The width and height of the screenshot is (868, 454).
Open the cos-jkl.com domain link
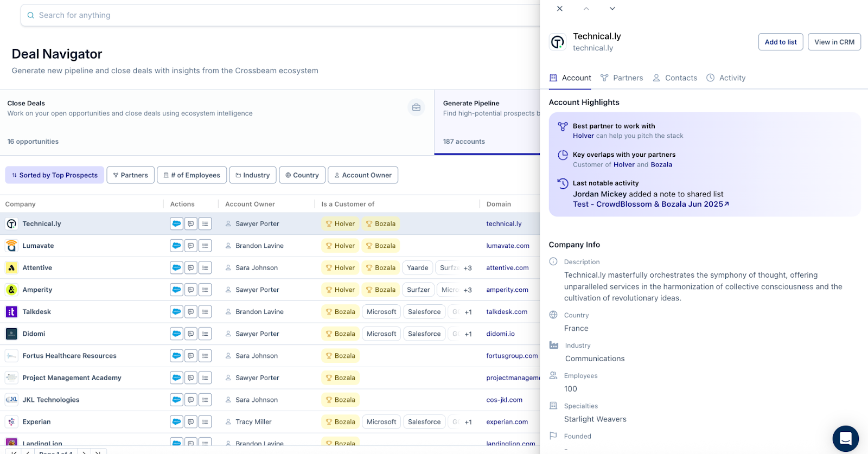pyautogui.click(x=505, y=400)
